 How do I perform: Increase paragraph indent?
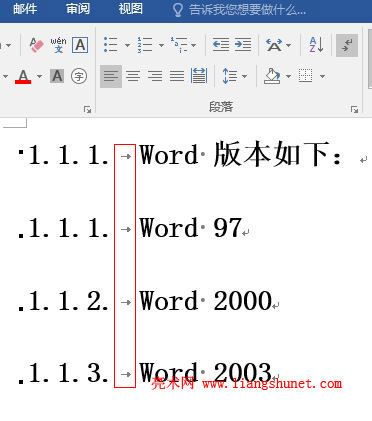(x=243, y=45)
